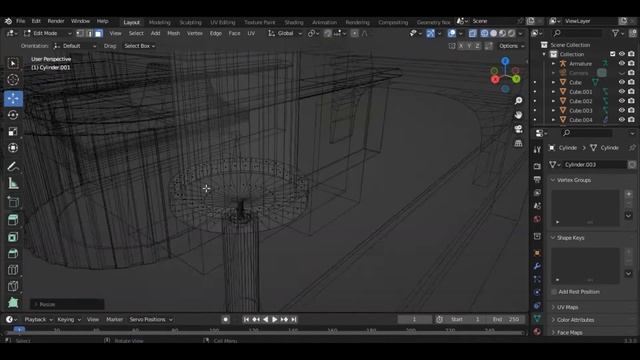Open the Object Data properties tab

click(x=537, y=318)
